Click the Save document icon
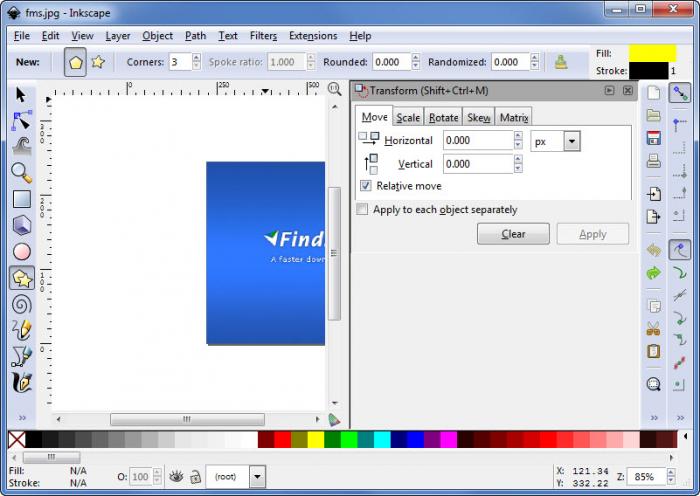Screen dimensions: 700x496 pyautogui.click(x=654, y=138)
